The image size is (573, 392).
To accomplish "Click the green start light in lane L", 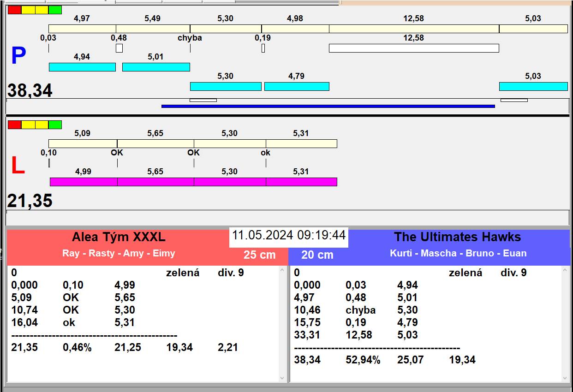I will click(55, 125).
